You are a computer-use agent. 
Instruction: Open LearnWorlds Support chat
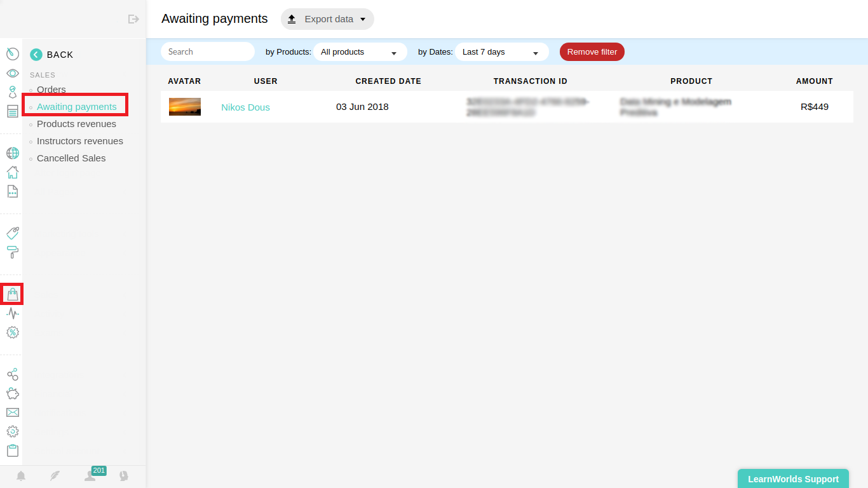pyautogui.click(x=793, y=478)
